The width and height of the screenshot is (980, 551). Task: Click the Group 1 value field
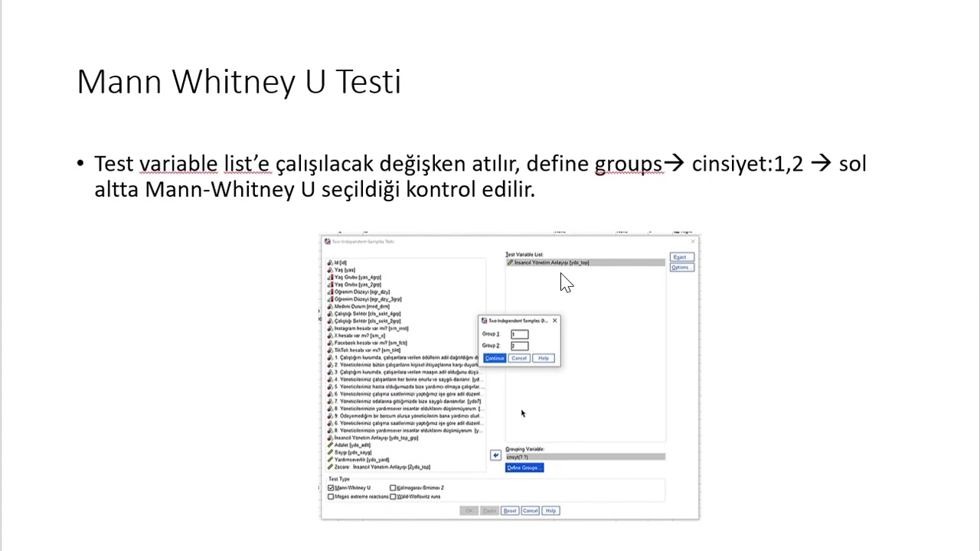click(519, 334)
